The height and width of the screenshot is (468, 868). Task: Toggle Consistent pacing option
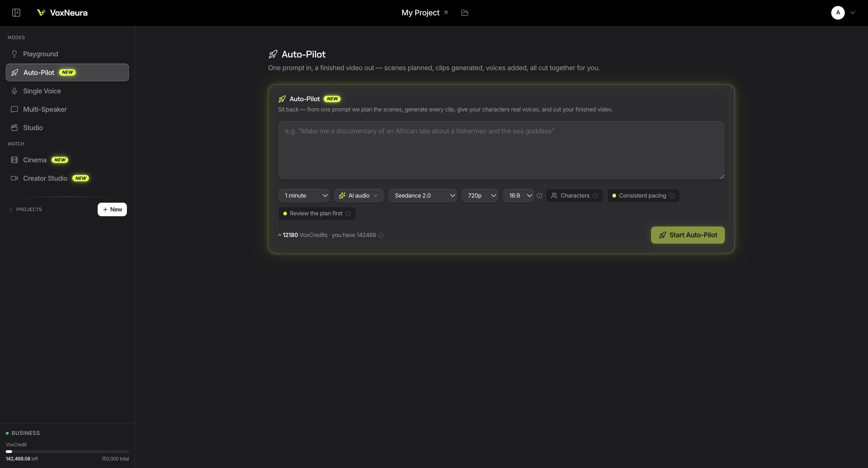coord(643,196)
